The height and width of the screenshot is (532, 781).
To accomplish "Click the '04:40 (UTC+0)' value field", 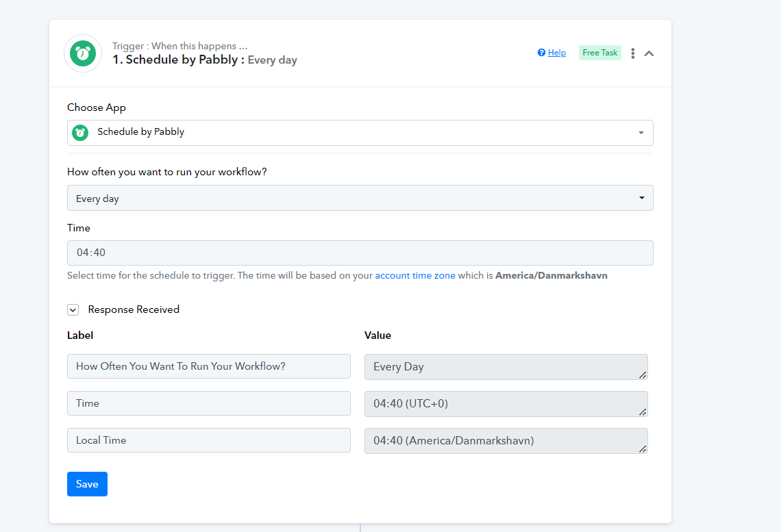I will (506, 404).
